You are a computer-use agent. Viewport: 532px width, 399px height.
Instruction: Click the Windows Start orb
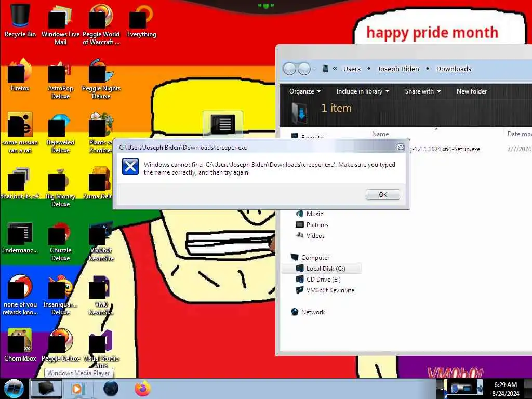(14, 389)
